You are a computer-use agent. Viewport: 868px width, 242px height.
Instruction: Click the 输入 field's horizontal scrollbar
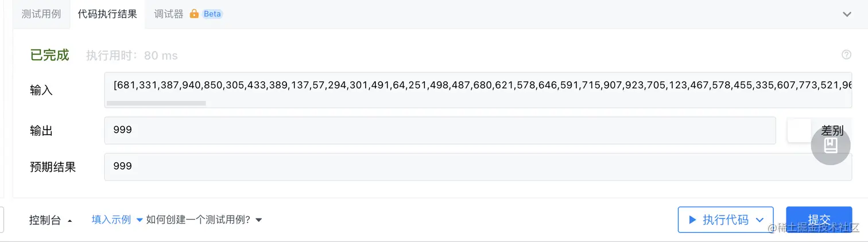[x=156, y=104]
